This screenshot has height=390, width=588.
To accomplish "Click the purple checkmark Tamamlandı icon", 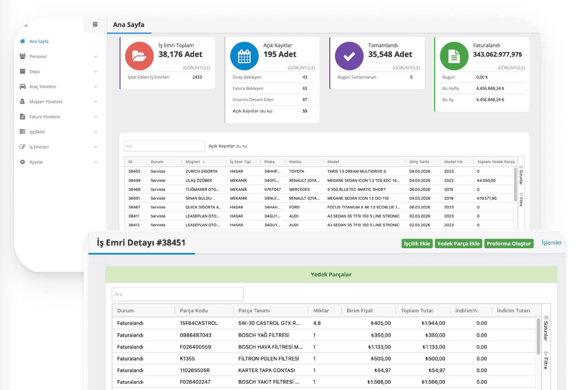I will 349,56.
